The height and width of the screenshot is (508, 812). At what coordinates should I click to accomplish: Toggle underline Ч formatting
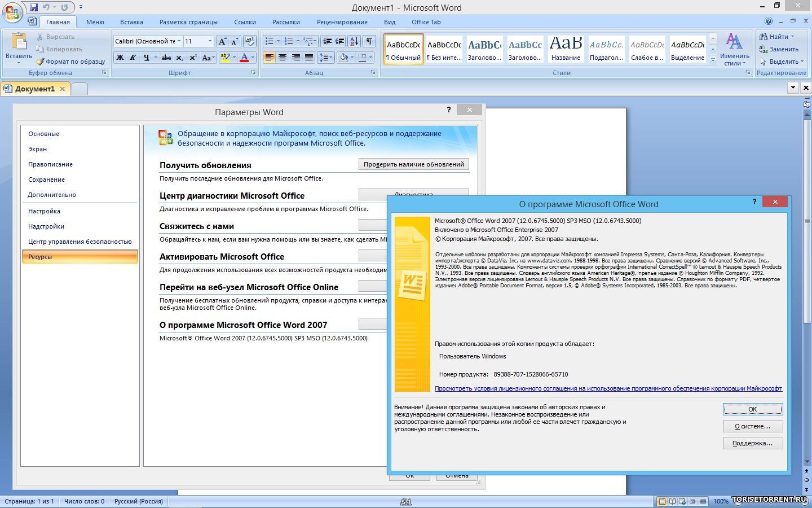click(147, 58)
